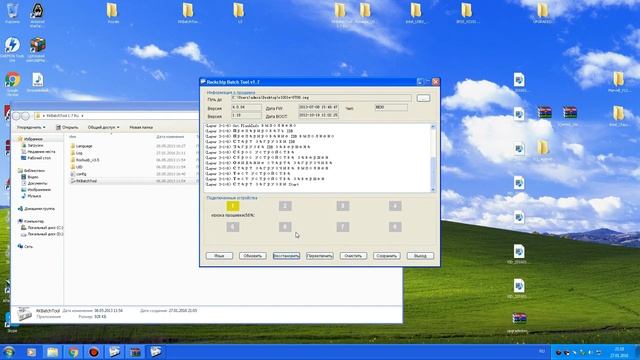Click the Обновить button in Batch Tool
This screenshot has height=360, width=640.
[252, 256]
